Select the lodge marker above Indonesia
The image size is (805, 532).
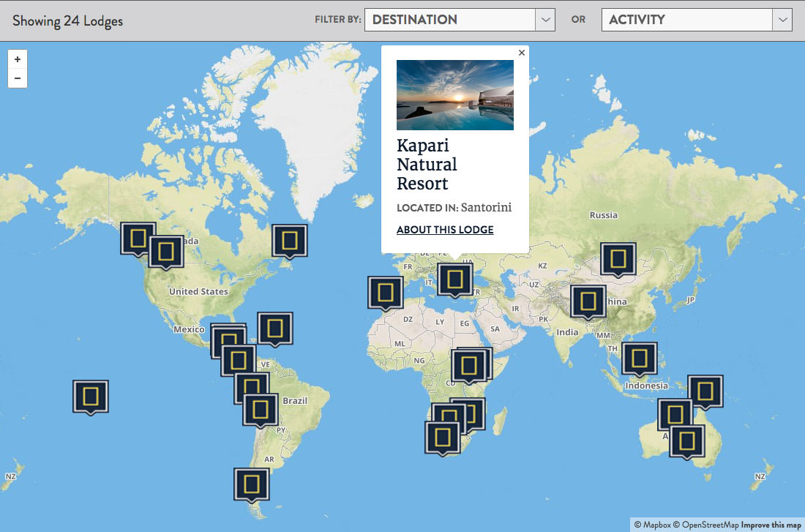[x=639, y=359]
